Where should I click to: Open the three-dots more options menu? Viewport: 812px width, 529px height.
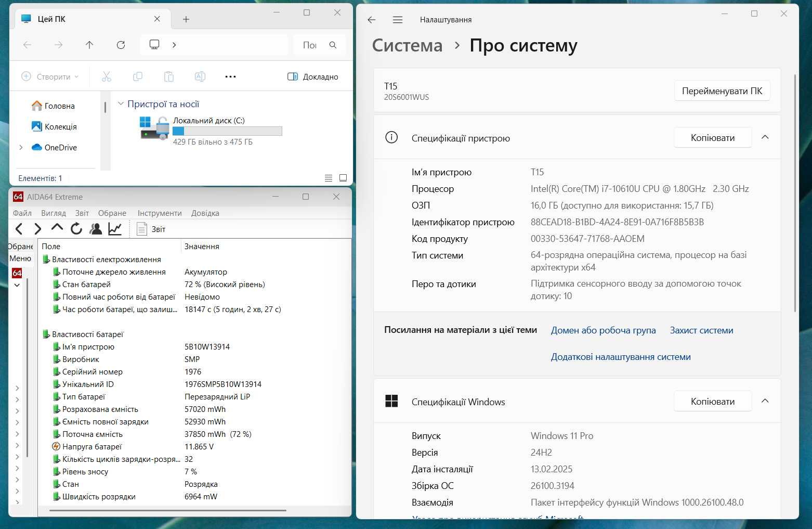[230, 76]
